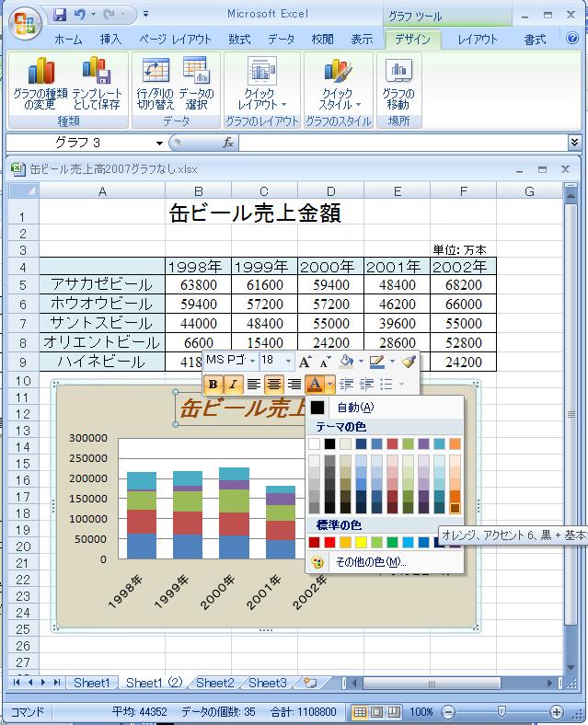Image resolution: width=588 pixels, height=725 pixels.
Task: Align text left in mini toolbar
Action: coord(253,385)
